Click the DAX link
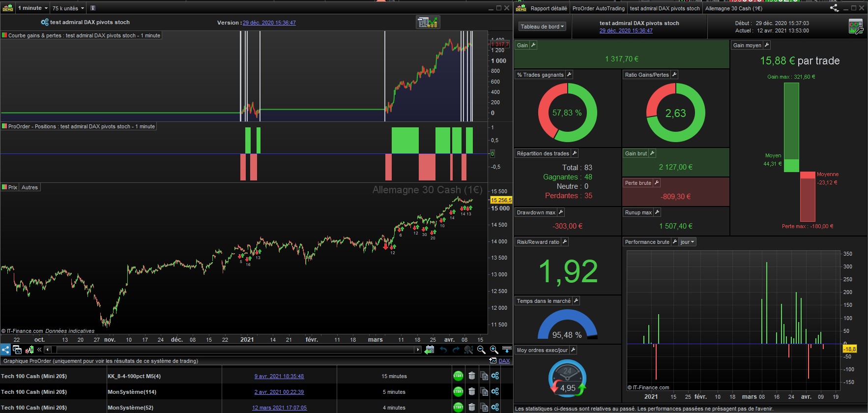 [x=504, y=361]
